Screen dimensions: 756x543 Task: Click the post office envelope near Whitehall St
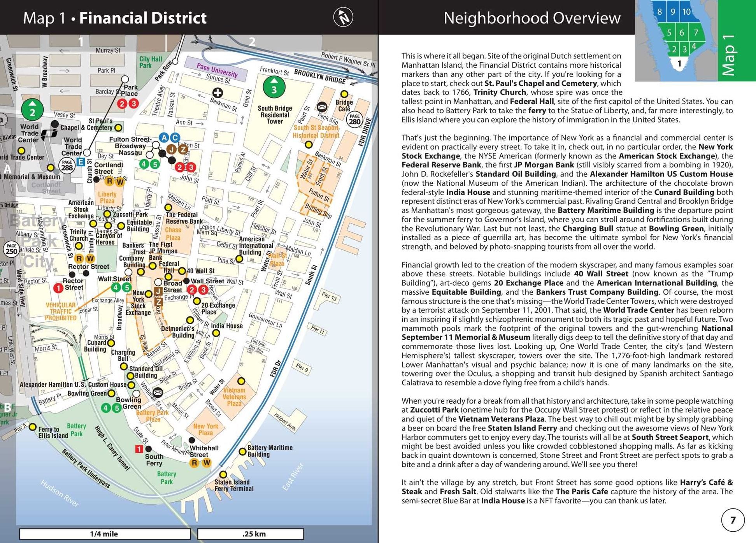158,392
